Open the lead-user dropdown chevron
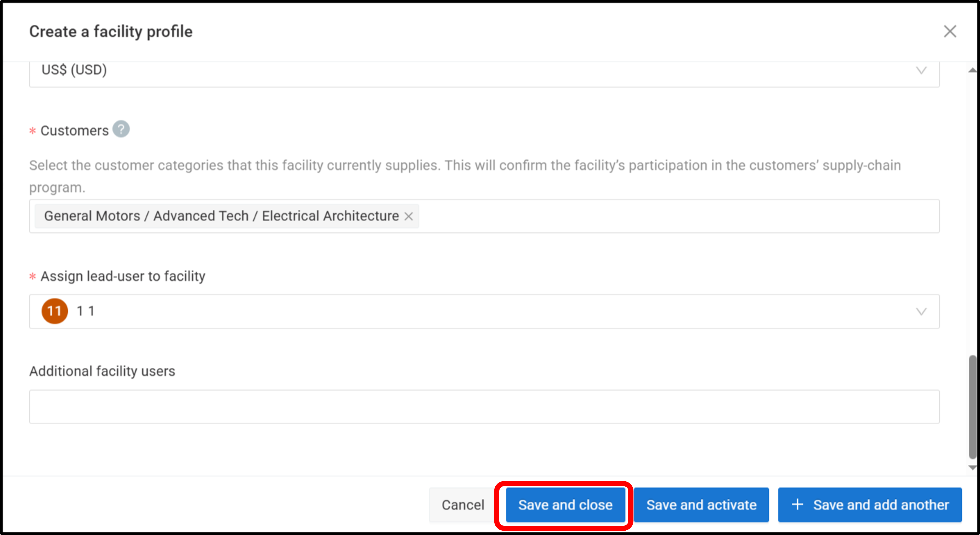Screen dimensions: 980x535 921,312
